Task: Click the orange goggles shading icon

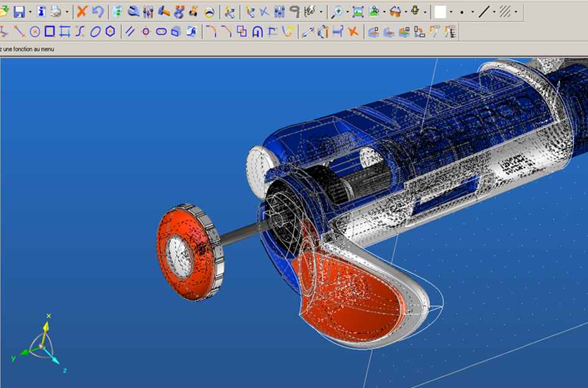Action: pos(395,12)
